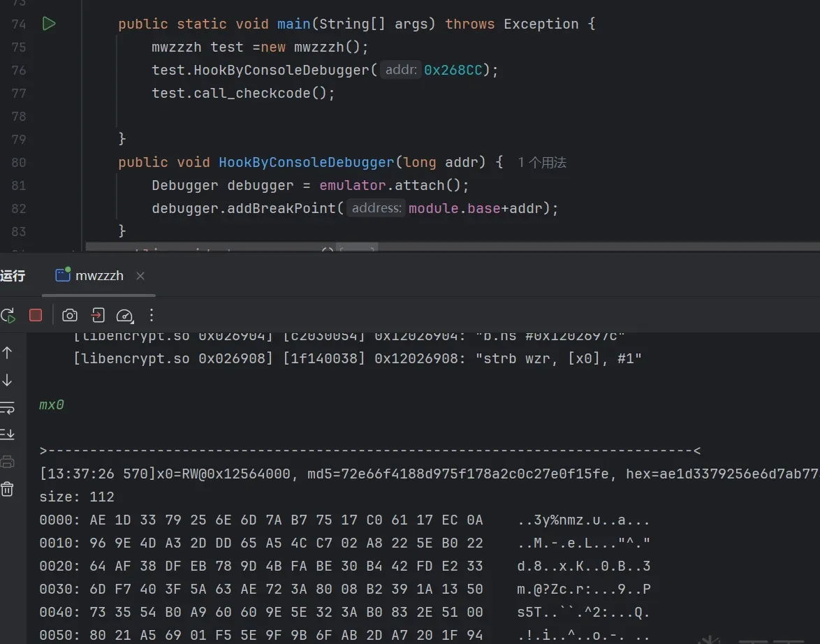Click hex dump row 0050
This screenshot has height=644, width=820.
pos(344,635)
